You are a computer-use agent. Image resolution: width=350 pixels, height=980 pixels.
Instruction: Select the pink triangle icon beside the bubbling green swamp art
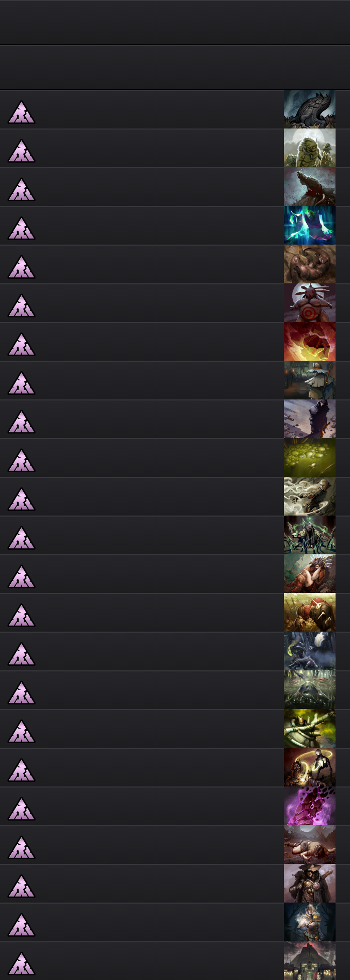tap(21, 460)
